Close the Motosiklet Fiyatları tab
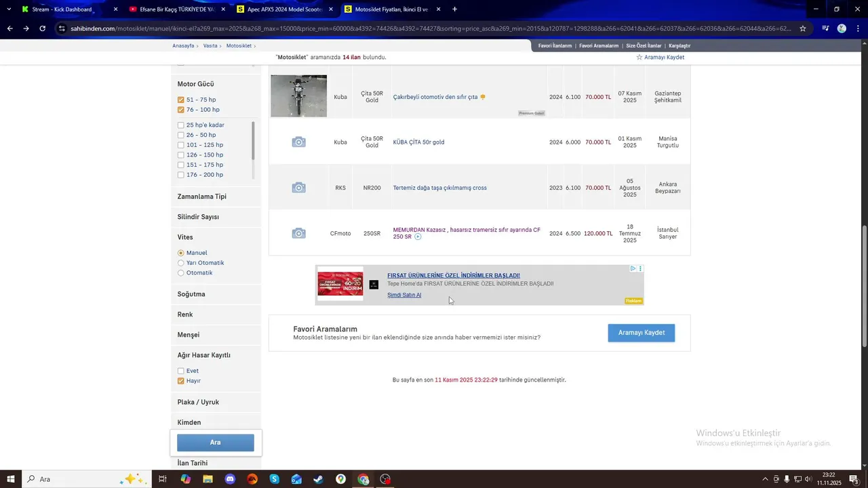 439,9
